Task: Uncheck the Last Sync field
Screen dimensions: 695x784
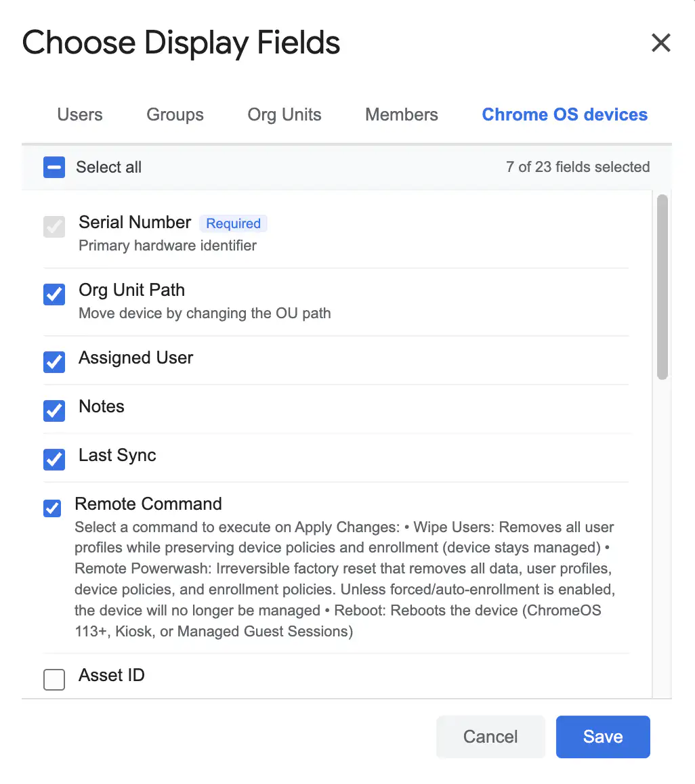Action: point(54,460)
